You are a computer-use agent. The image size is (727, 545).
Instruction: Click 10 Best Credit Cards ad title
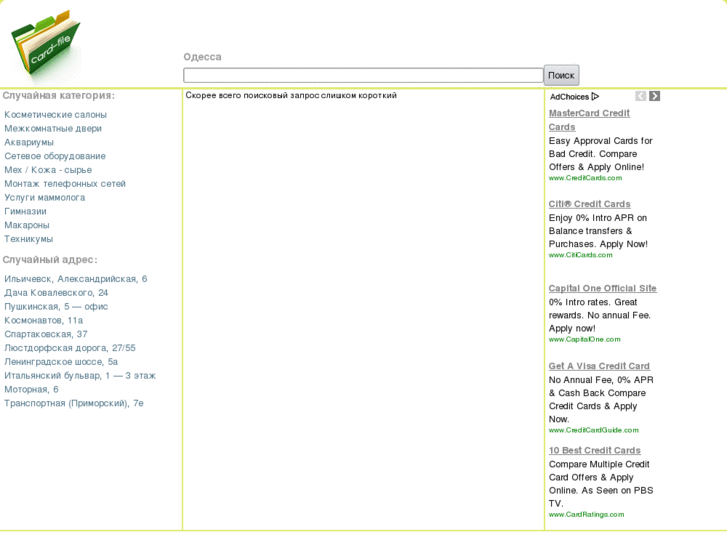(x=594, y=450)
